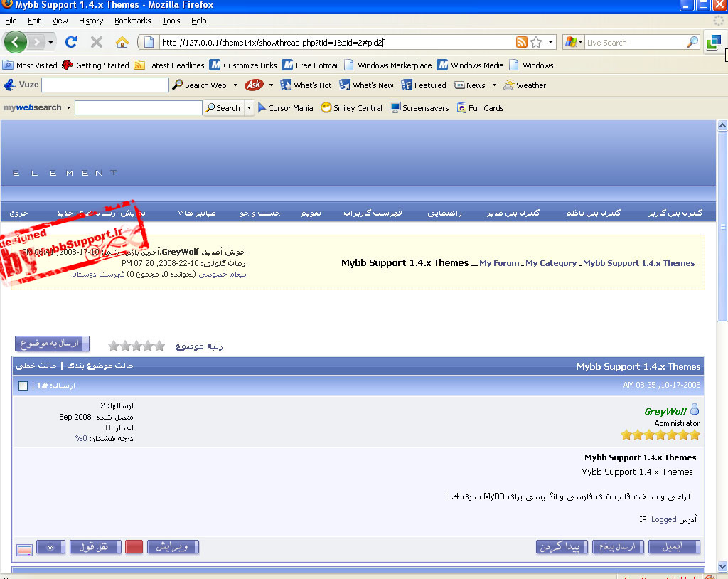Open the View menu

coord(60,21)
